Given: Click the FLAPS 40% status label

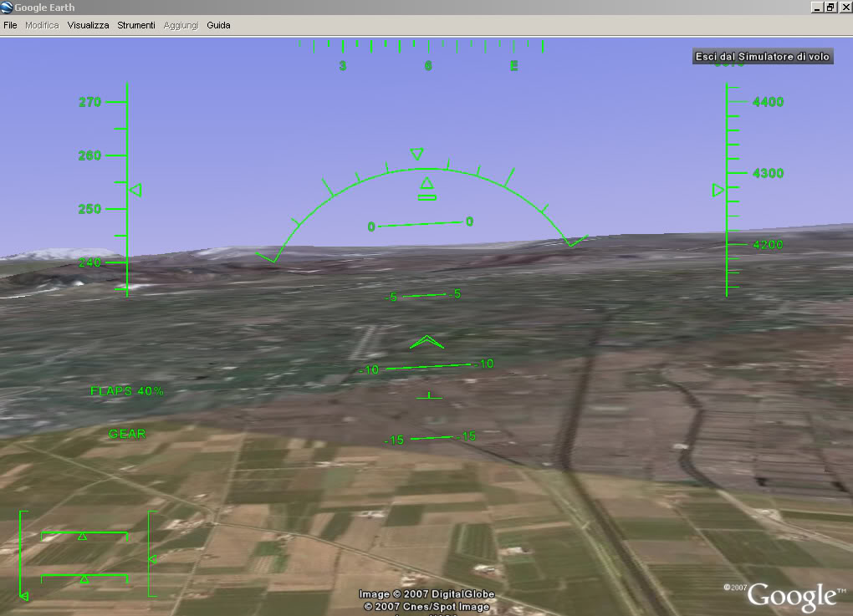Looking at the screenshot, I should [x=126, y=391].
